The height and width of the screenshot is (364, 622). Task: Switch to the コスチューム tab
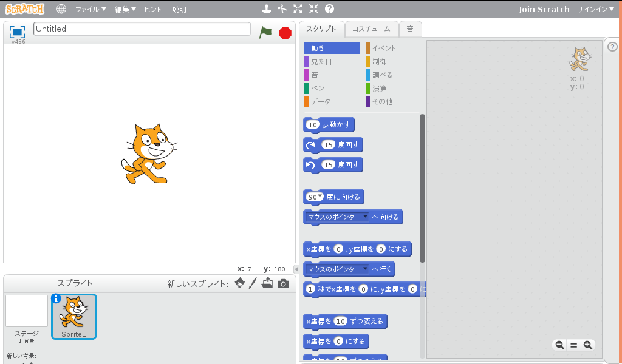pyautogui.click(x=371, y=29)
